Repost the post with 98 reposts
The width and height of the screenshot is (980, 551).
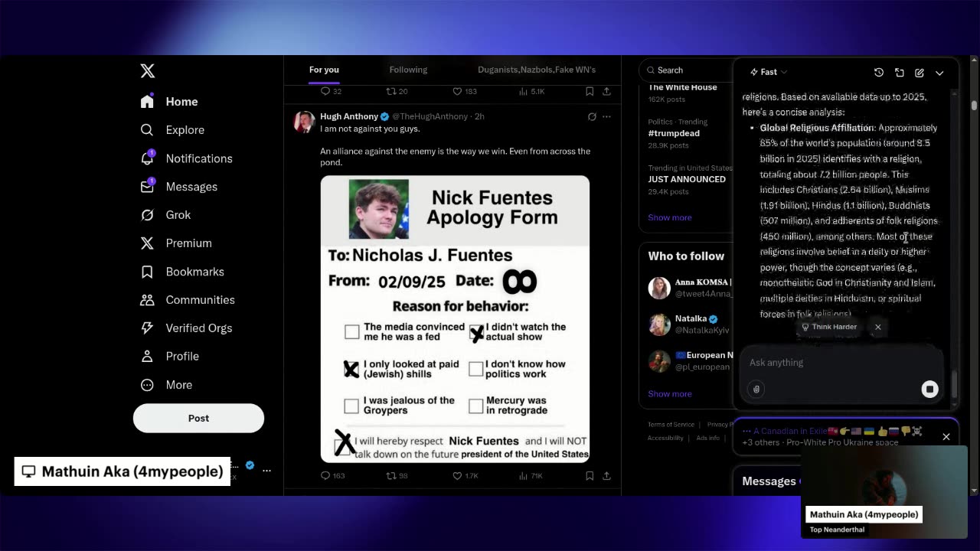[x=397, y=476]
